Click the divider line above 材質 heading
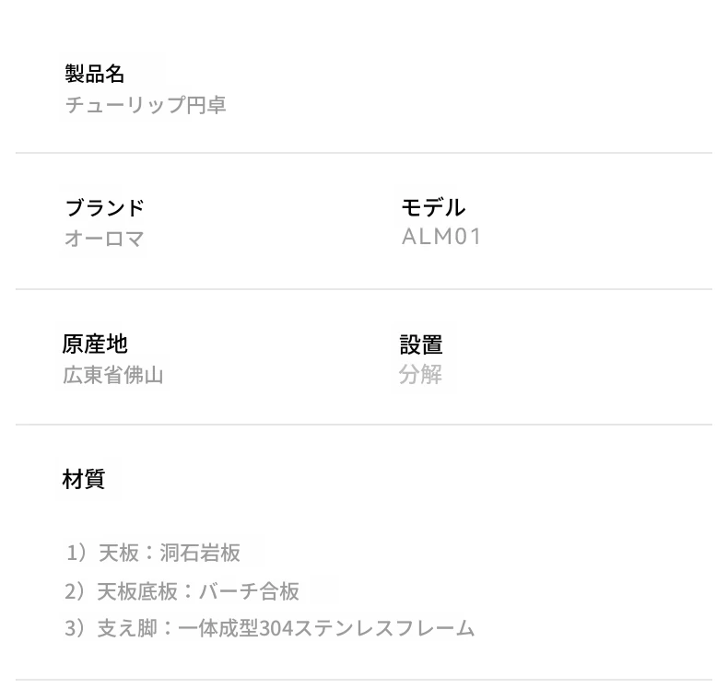Screen dimensions: 728x700 [363, 425]
